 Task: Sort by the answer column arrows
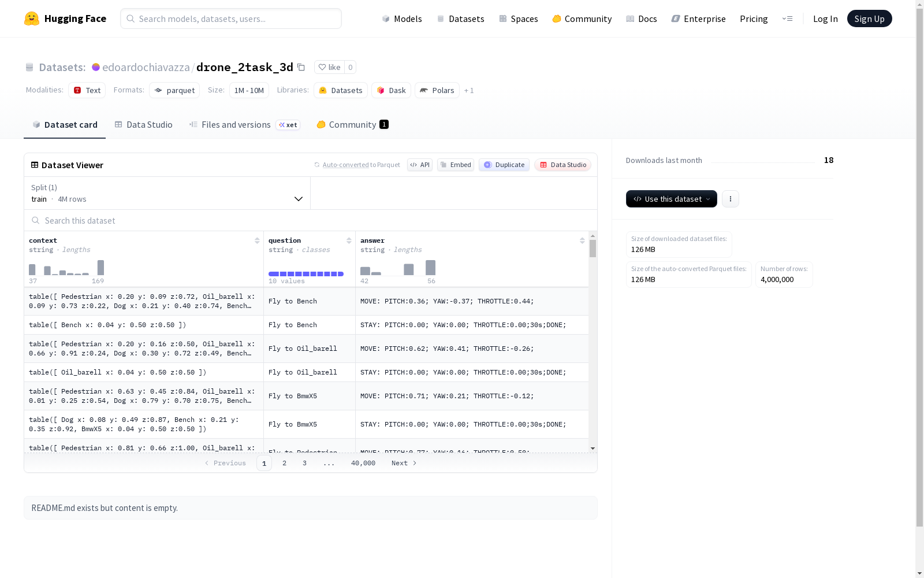pos(582,240)
